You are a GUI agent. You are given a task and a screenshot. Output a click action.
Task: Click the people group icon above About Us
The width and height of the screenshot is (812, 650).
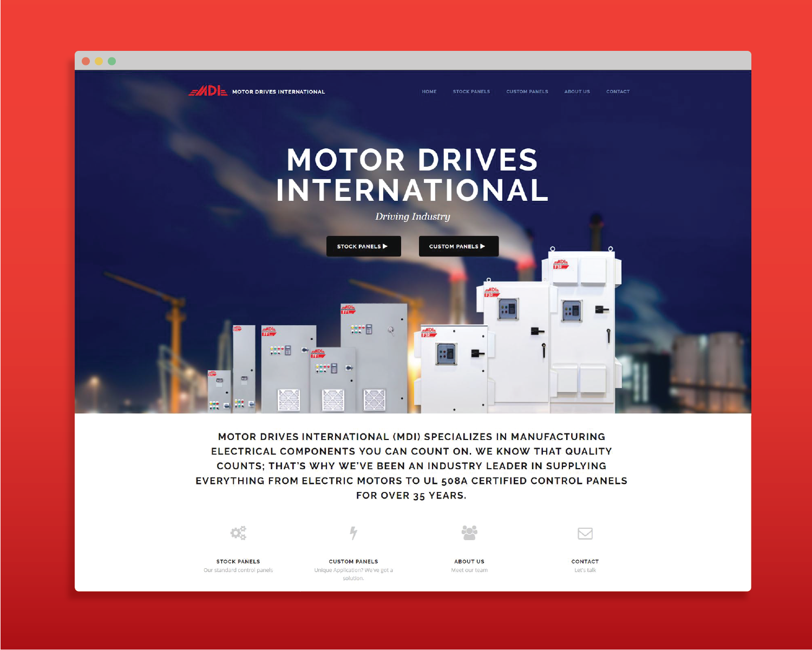(469, 533)
